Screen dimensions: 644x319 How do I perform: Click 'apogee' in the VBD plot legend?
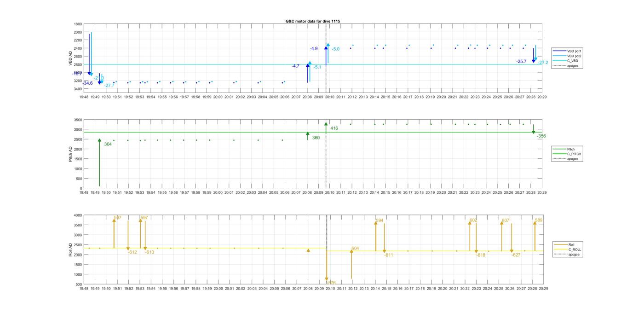click(x=573, y=66)
